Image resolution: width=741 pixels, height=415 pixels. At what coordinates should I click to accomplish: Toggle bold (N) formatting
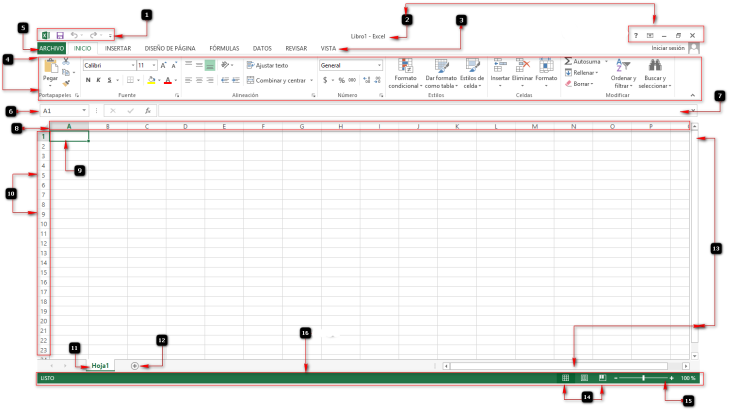click(88, 80)
